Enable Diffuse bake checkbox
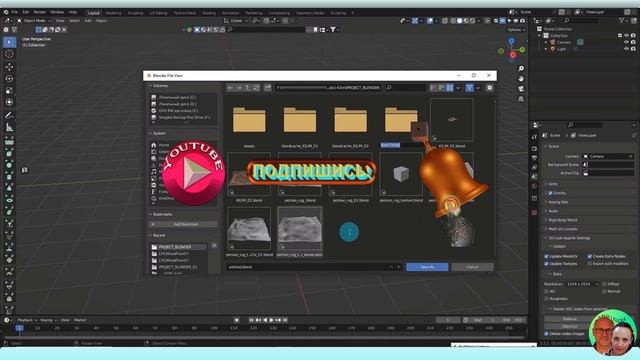Viewport: 640px width, 360px height. click(x=604, y=284)
